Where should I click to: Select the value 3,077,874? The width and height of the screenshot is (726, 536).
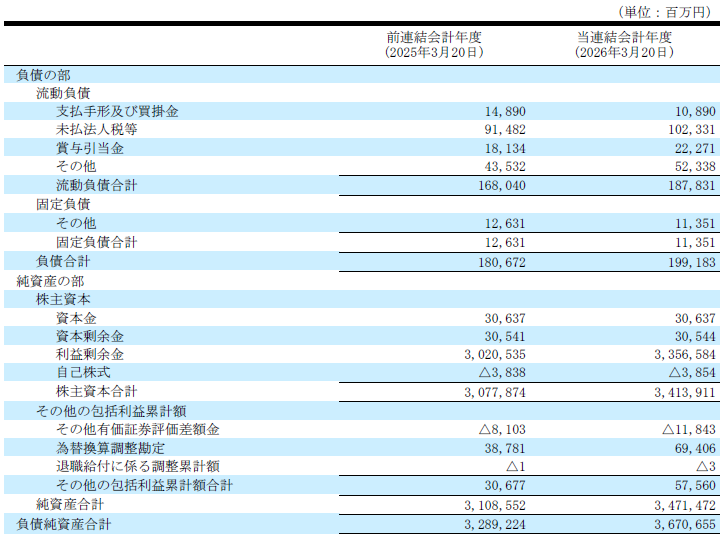495,393
